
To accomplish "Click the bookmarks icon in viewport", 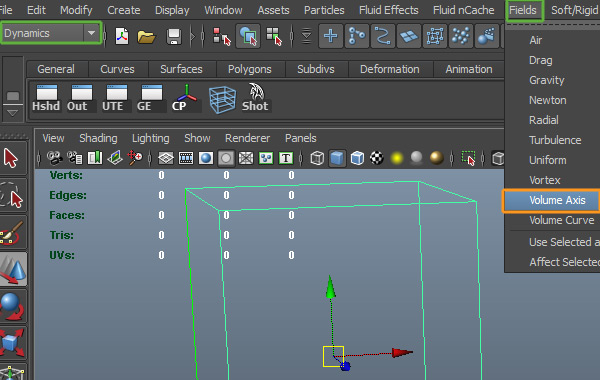I will [95, 158].
